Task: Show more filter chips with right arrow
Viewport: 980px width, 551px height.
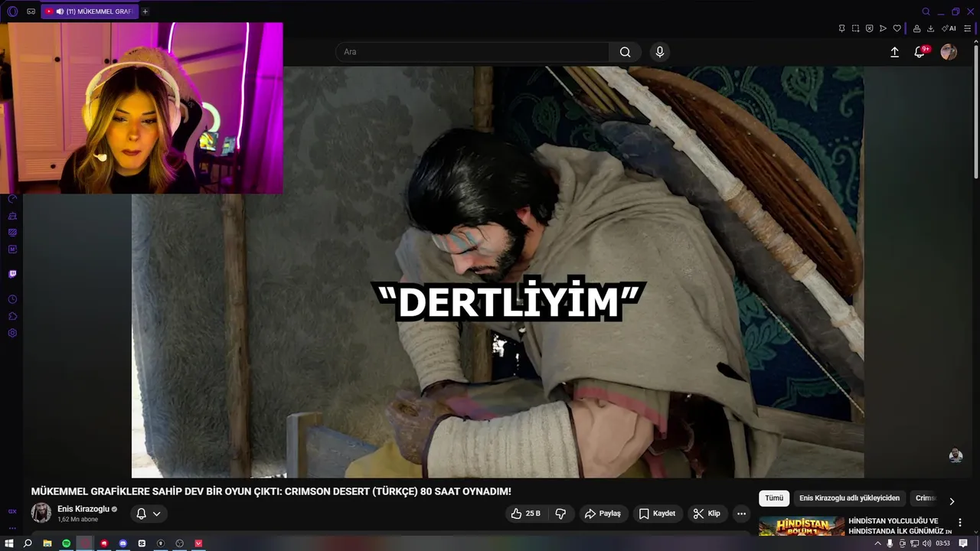Action: click(952, 501)
